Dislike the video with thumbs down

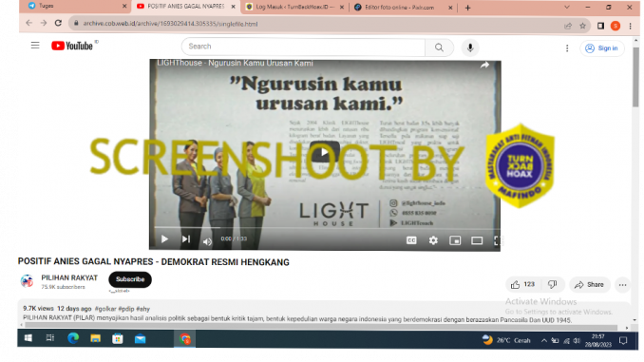coord(553,284)
